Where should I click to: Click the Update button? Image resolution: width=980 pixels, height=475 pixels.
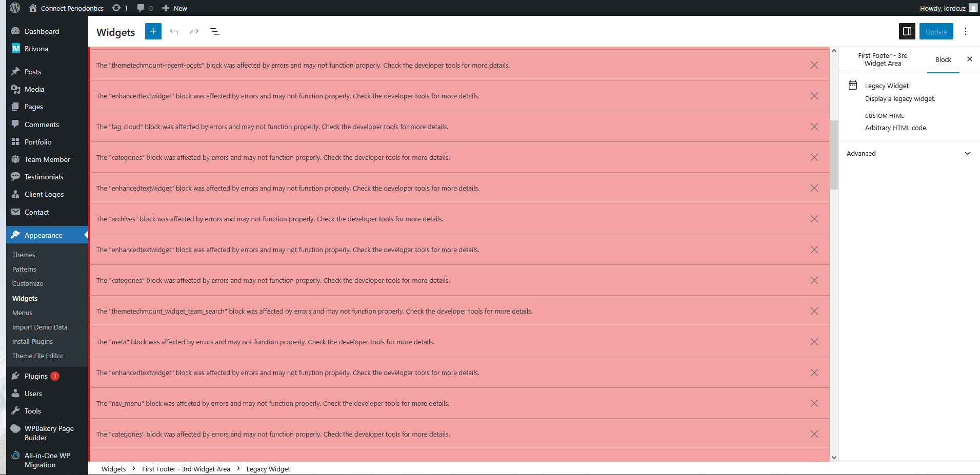pos(936,31)
